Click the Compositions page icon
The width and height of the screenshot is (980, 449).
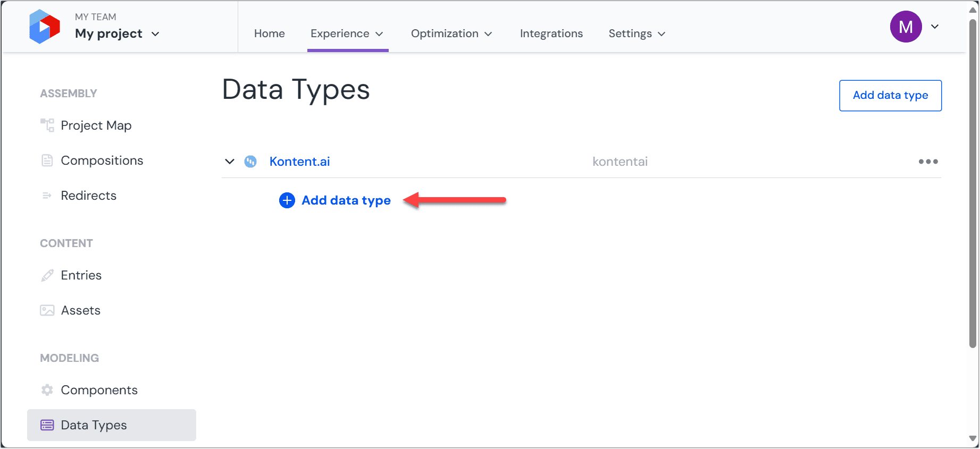(x=47, y=160)
